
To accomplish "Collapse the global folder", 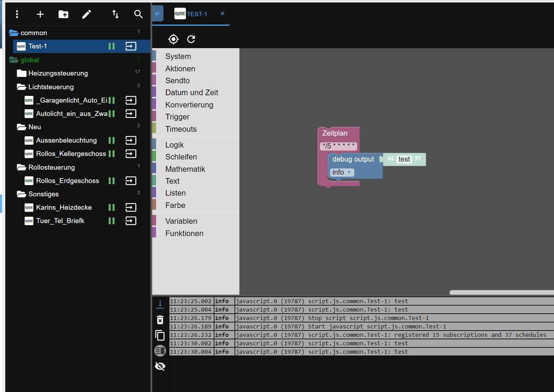I will 14,60.
